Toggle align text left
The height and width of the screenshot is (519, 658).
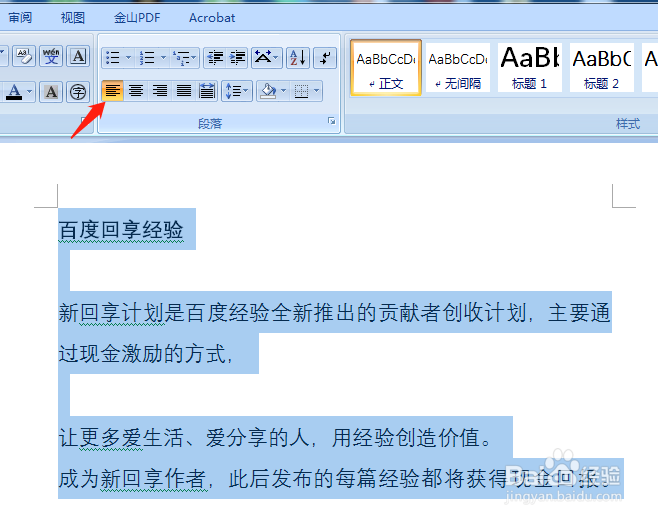pos(112,91)
